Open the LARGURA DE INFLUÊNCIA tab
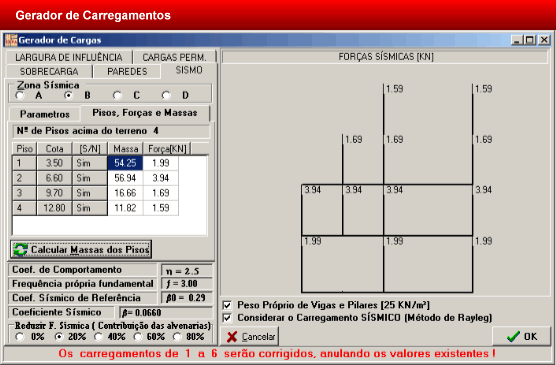Screen dimensions: 556x365 tap(69, 57)
